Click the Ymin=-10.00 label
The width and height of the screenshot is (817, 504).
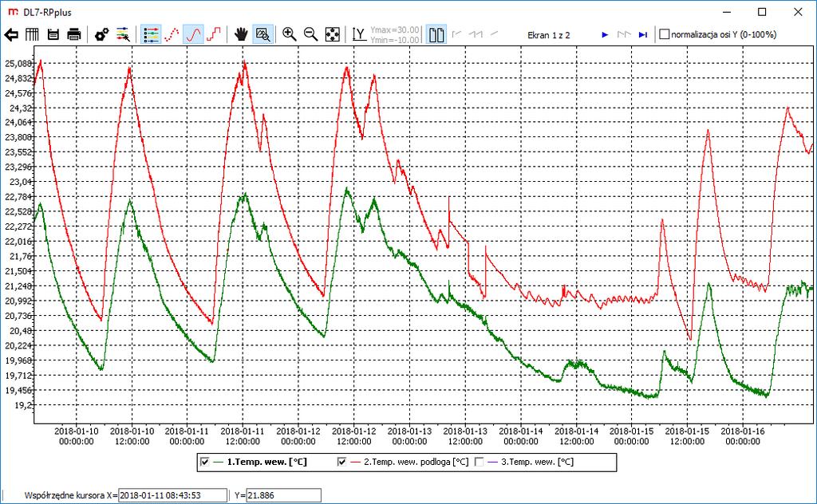pyautogui.click(x=395, y=40)
